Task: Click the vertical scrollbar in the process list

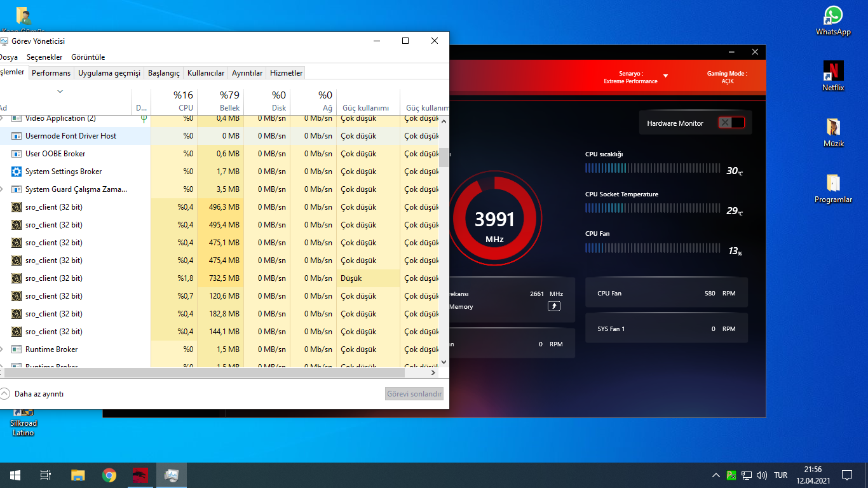Action: pyautogui.click(x=444, y=158)
